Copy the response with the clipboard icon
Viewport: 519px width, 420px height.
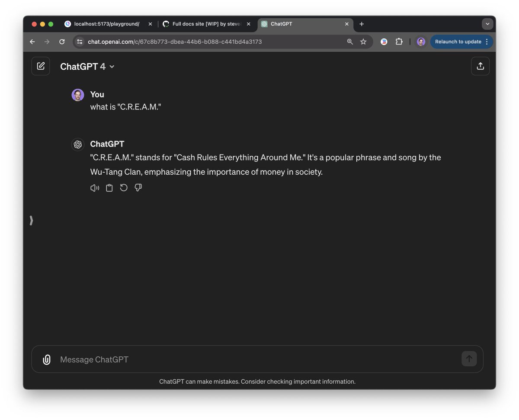[109, 188]
